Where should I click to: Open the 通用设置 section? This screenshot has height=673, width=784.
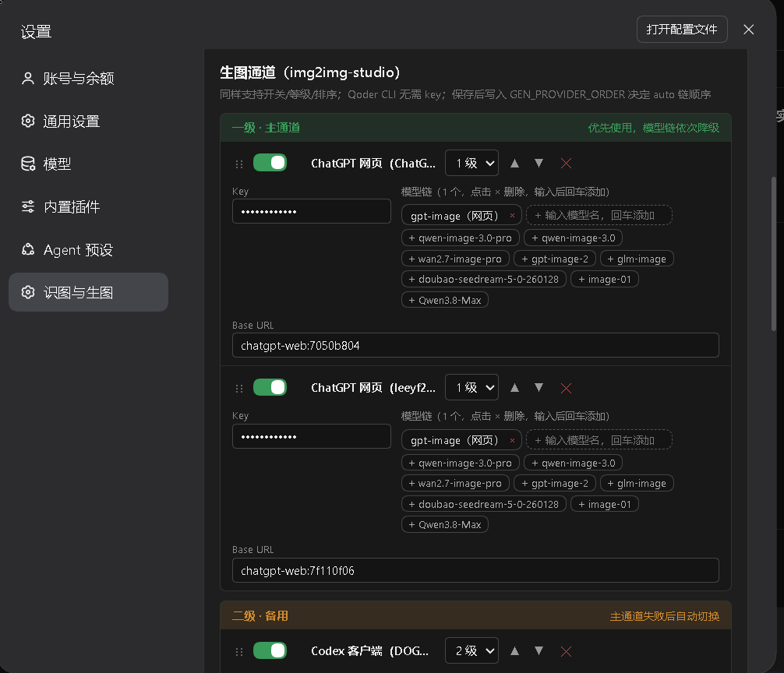89,122
